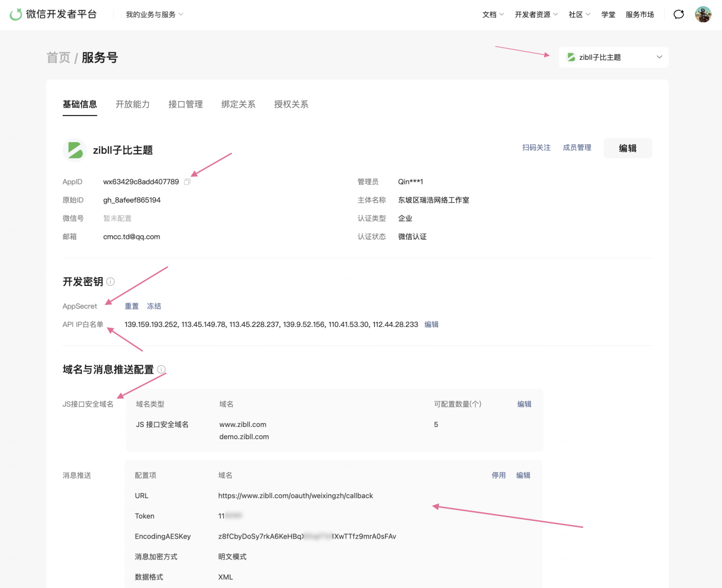Click the zibll子比主题 green logo
The width and height of the screenshot is (722, 588).
coord(74,149)
